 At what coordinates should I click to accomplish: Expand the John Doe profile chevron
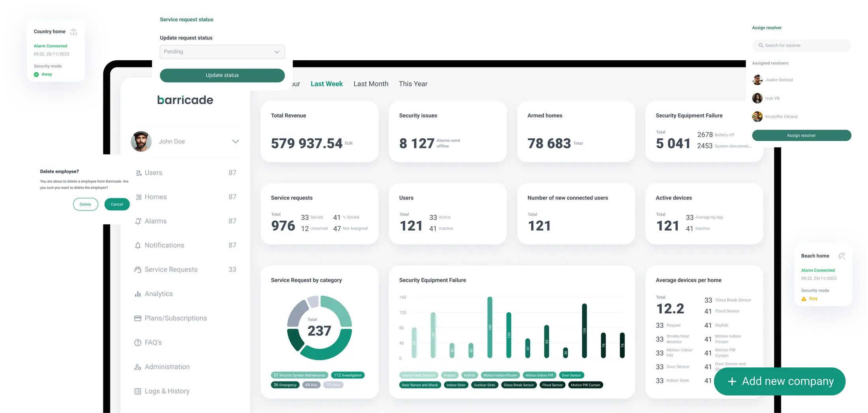pos(236,141)
